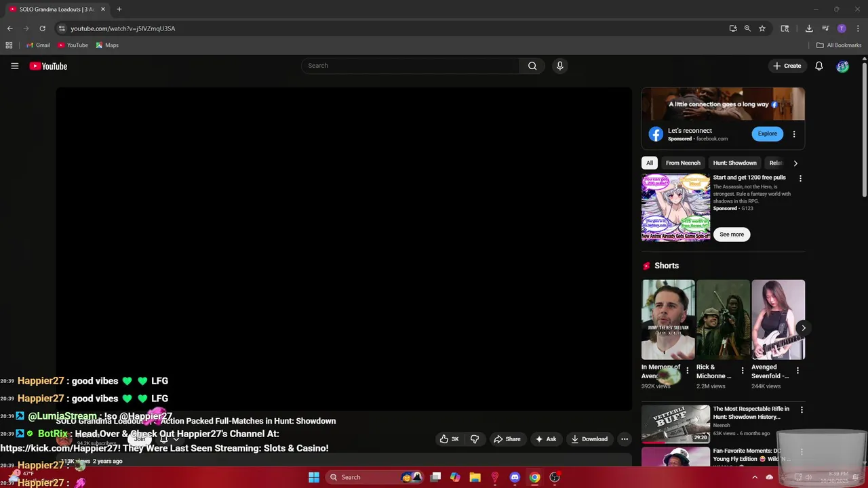
Task: Open a new browser tab
Action: [119, 9]
